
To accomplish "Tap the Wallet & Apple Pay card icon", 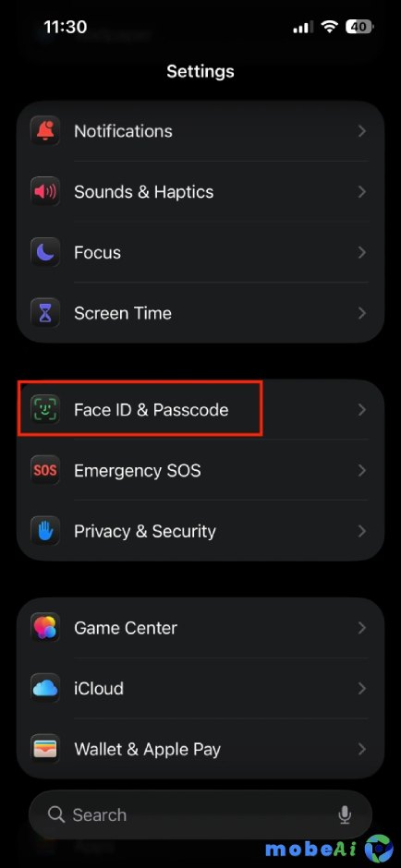I will (45, 749).
